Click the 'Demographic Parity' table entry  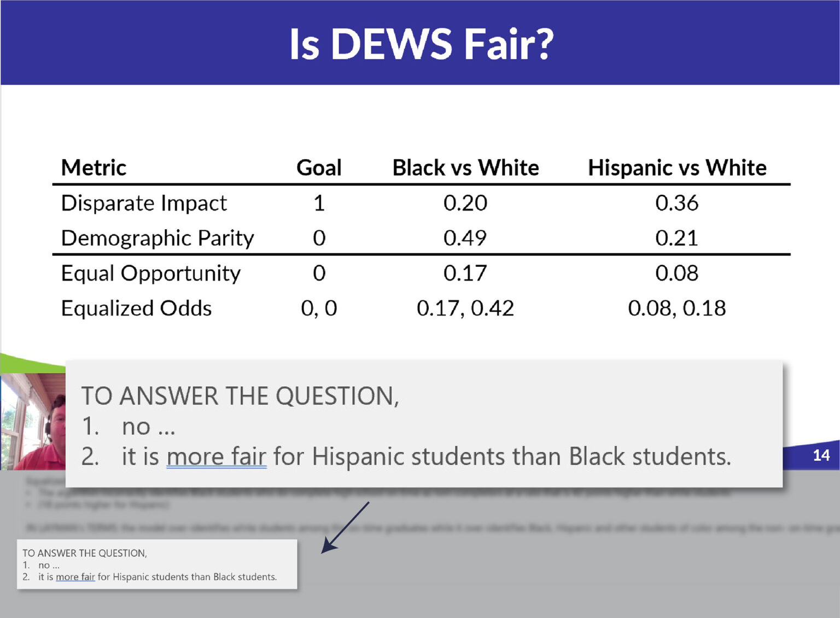click(x=157, y=237)
